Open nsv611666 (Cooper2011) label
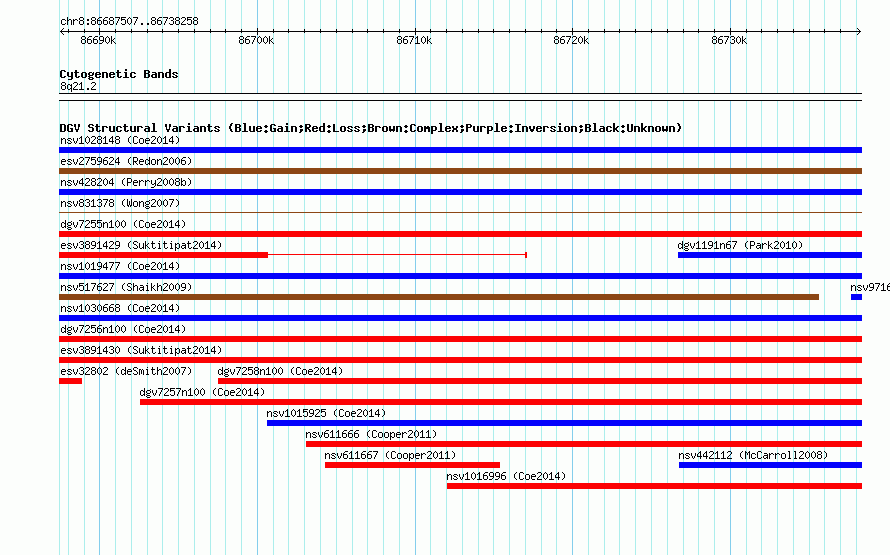Viewport: 890px width, 555px height. click(x=371, y=434)
